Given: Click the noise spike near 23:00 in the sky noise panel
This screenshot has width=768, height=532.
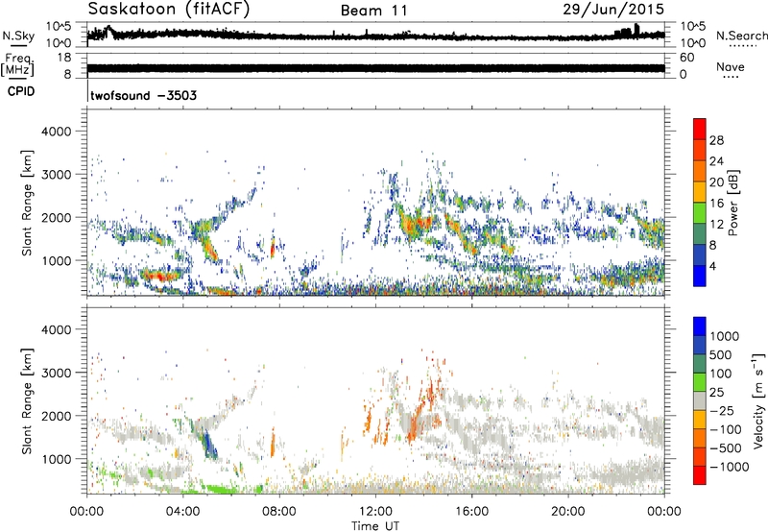Looking at the screenshot, I should coord(636,30).
